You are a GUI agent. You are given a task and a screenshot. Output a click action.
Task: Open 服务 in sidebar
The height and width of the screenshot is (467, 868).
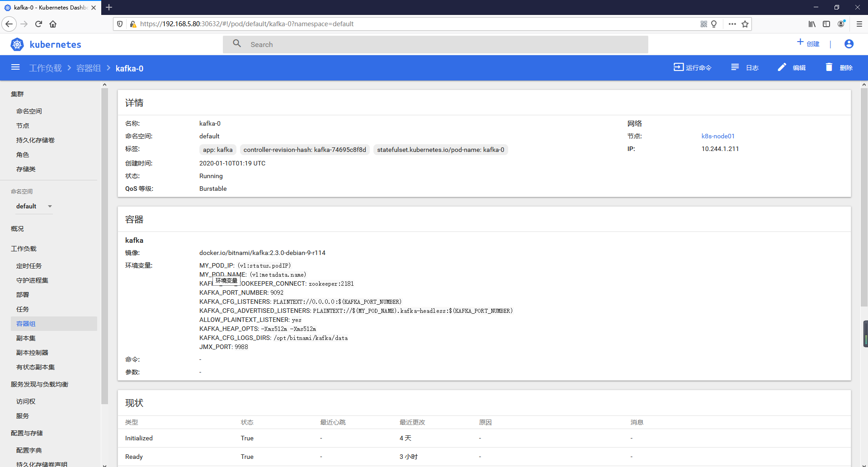pos(23,416)
